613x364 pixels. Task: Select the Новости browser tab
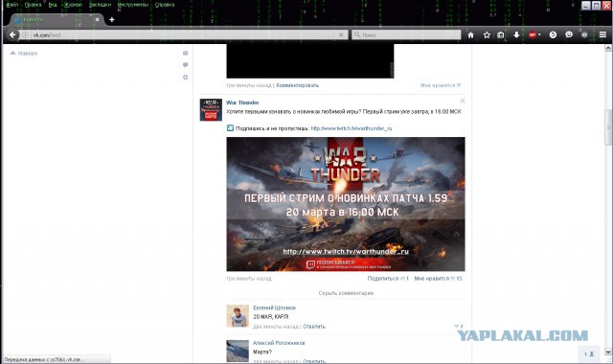57,19
